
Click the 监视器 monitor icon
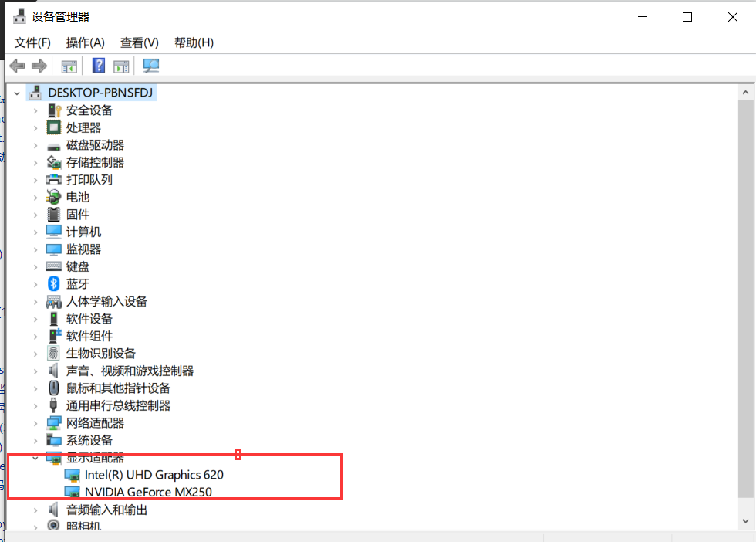click(53, 249)
